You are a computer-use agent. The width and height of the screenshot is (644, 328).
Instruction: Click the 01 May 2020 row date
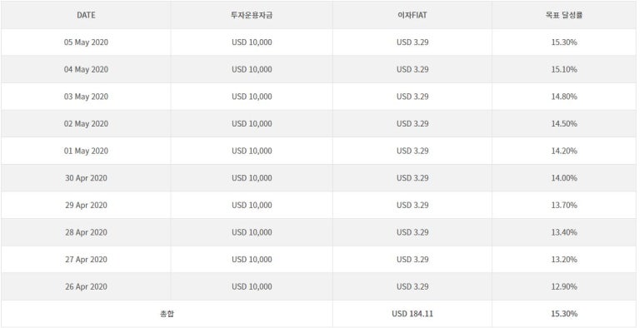coord(86,151)
